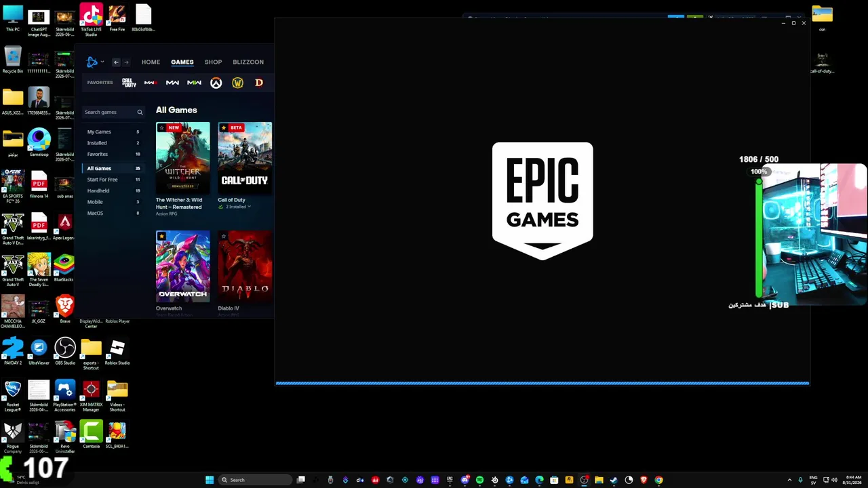The height and width of the screenshot is (488, 868).
Task: Launch Call of Duty from favorites bar
Action: (x=129, y=83)
